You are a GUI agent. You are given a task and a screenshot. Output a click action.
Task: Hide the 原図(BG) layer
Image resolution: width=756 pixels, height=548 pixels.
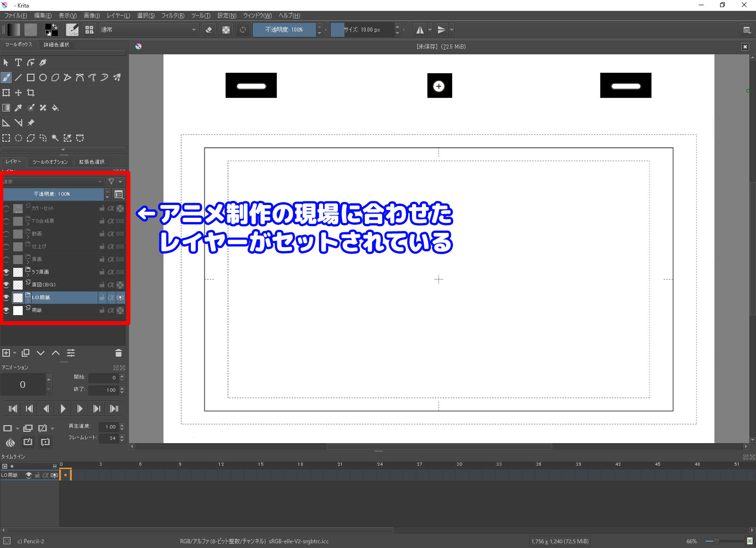click(7, 285)
